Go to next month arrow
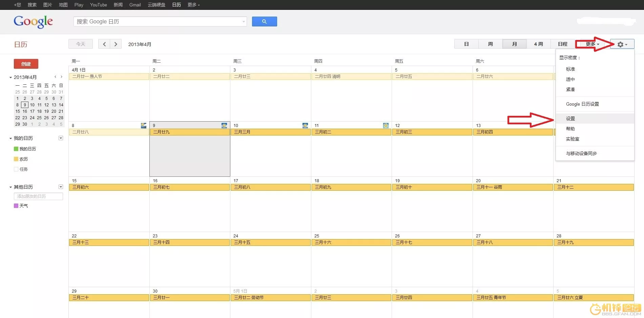 coord(116,44)
